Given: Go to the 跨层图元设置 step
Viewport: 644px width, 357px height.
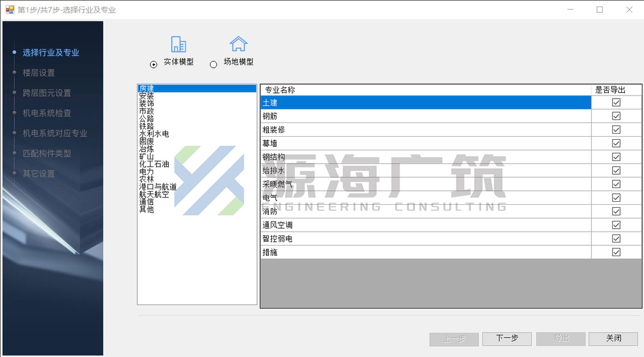Looking at the screenshot, I should click(x=47, y=93).
